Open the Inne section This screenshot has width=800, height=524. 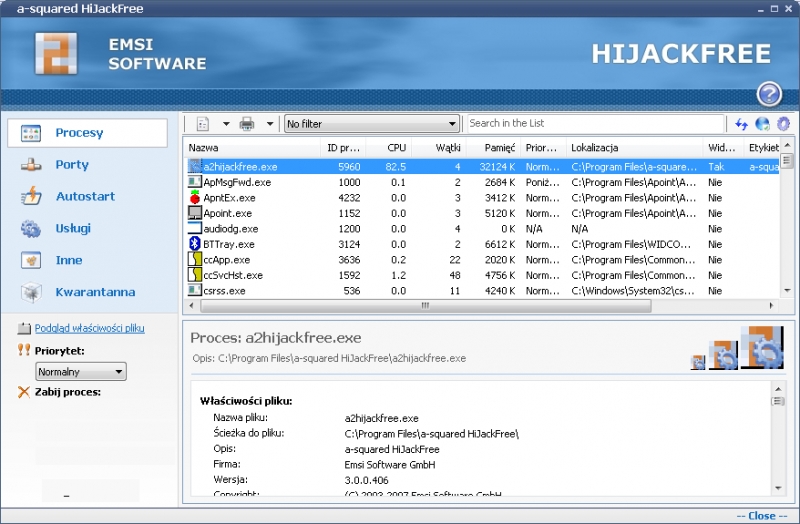(x=68, y=260)
